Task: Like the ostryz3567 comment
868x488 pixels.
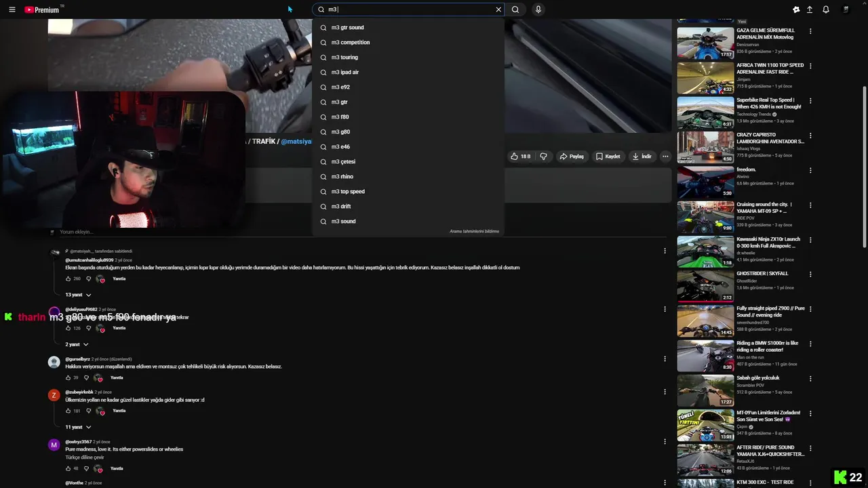Action: (x=68, y=468)
